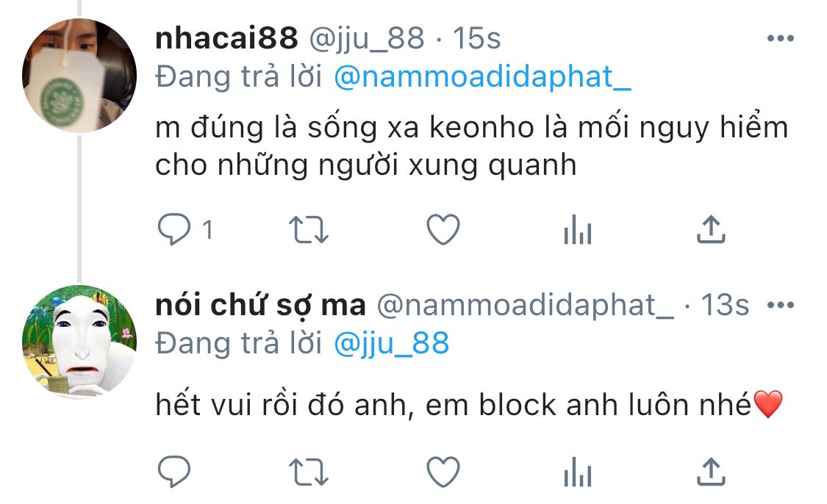Screen dimensions: 827x504
Task: Open the blue @nammoadidaphat_ mention link
Action: click(x=482, y=77)
